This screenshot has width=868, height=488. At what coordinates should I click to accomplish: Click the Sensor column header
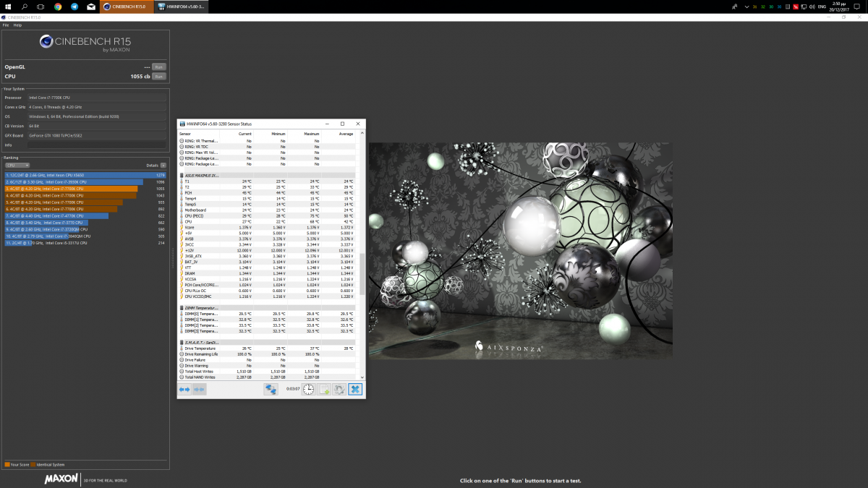(197, 134)
